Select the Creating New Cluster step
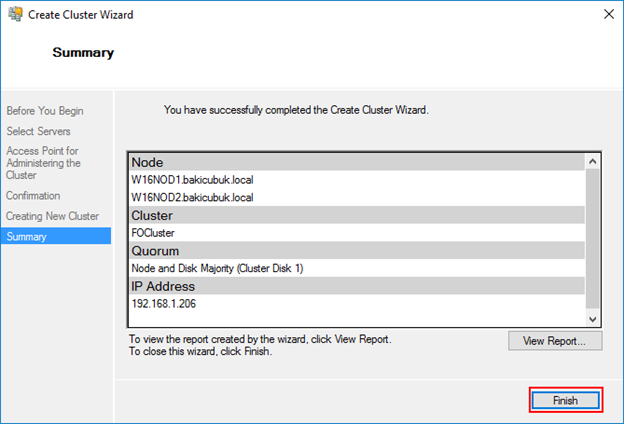Viewport: 624px width, 424px height. pos(53,216)
